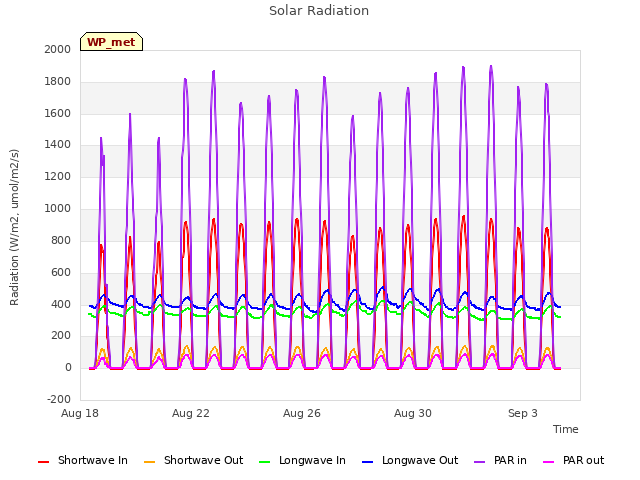Click the 1400 y-axis tick label
This screenshot has width=640, height=480.
coord(58,144)
